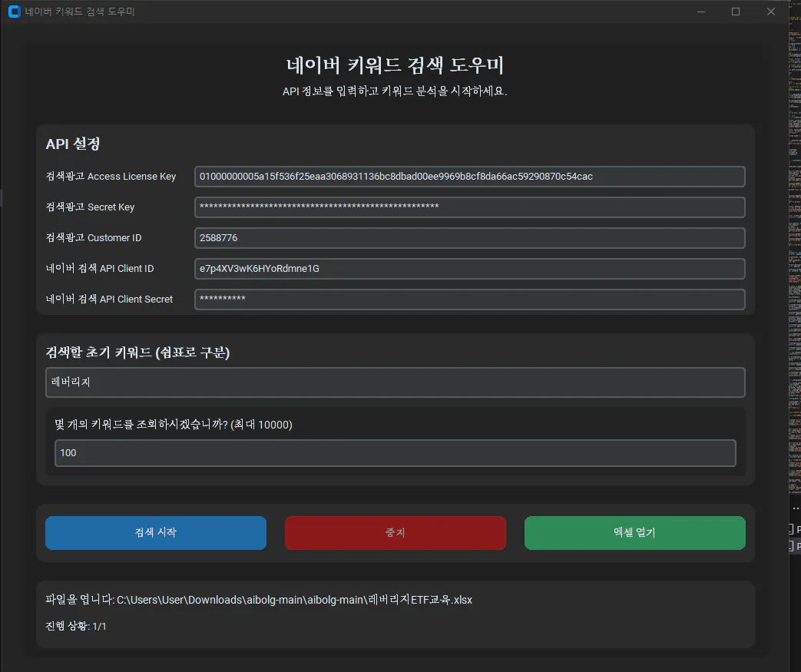
Task: Click the keyword input containing 레버리지
Action: (395, 382)
